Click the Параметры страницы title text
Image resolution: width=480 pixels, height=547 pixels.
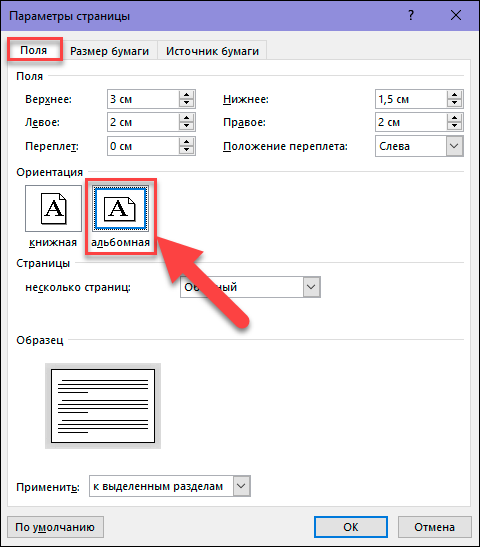tap(69, 16)
